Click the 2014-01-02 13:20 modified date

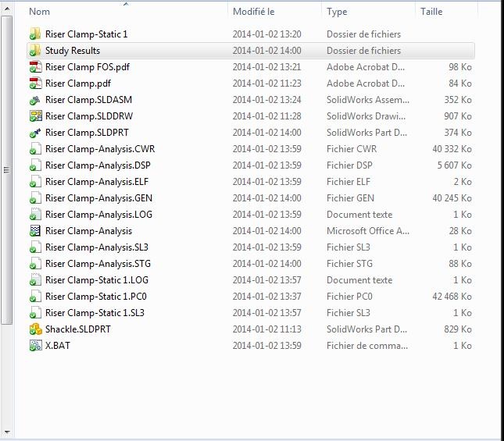click(266, 34)
